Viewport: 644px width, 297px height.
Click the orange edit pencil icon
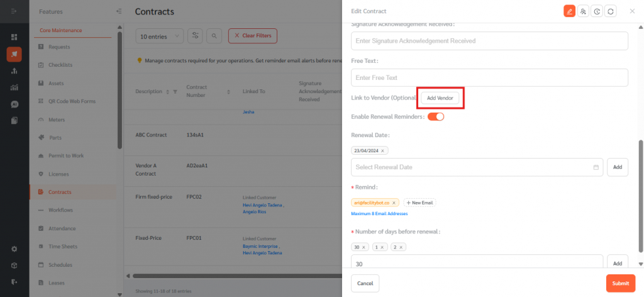pyautogui.click(x=569, y=11)
